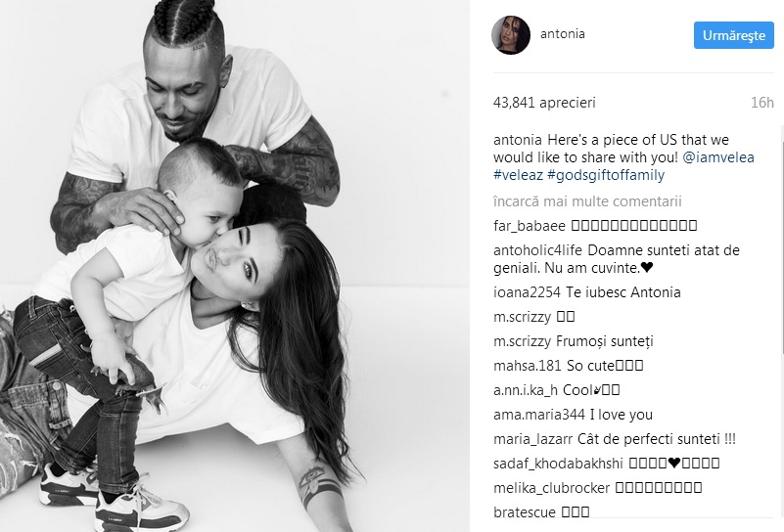Open a.nn.i.ka_h commenter profile
The height and width of the screenshot is (532, 784).
pyautogui.click(x=526, y=390)
